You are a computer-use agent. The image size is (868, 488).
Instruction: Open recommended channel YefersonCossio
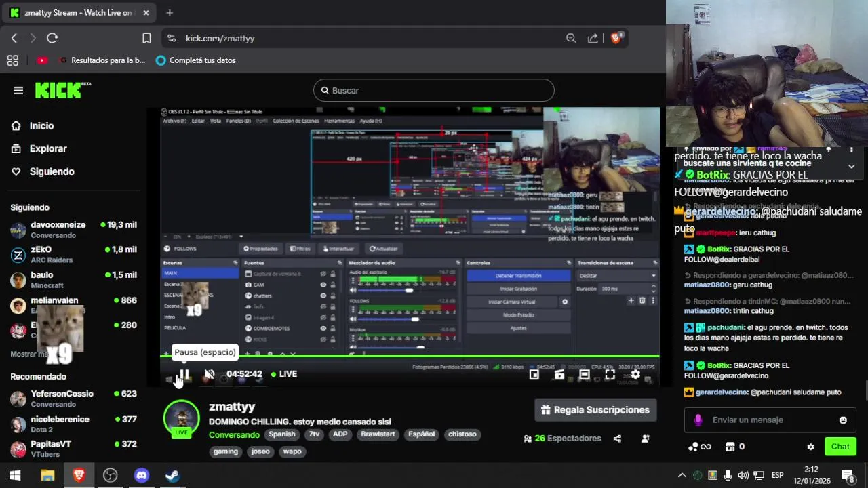pyautogui.click(x=73, y=399)
